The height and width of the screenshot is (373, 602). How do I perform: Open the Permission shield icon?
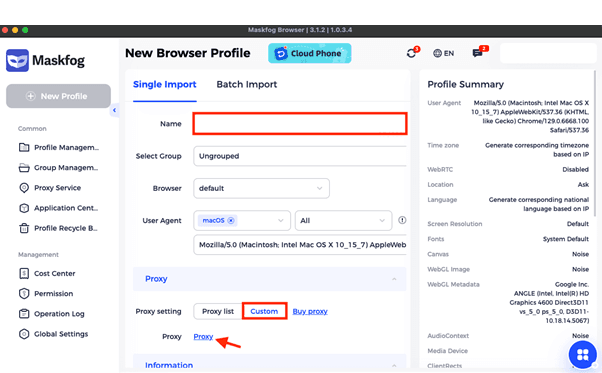pyautogui.click(x=24, y=294)
